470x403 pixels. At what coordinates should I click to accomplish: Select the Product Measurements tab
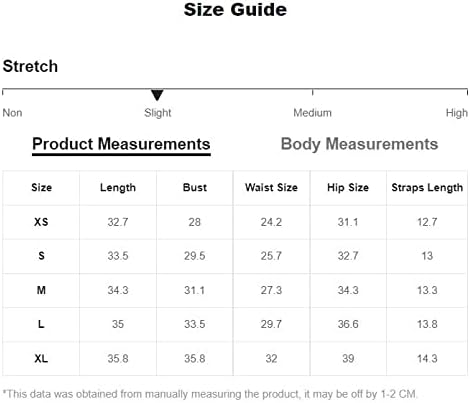coord(121,144)
